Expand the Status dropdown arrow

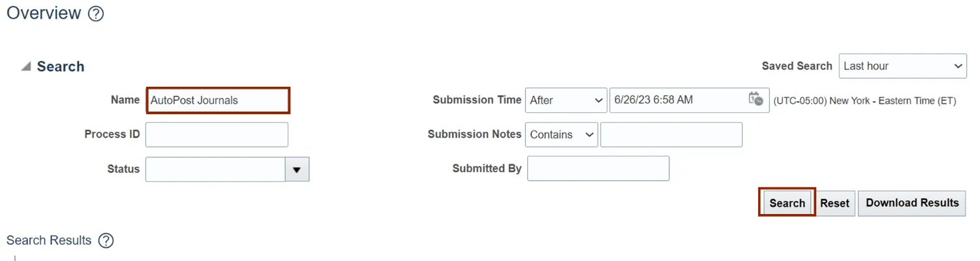tap(297, 170)
